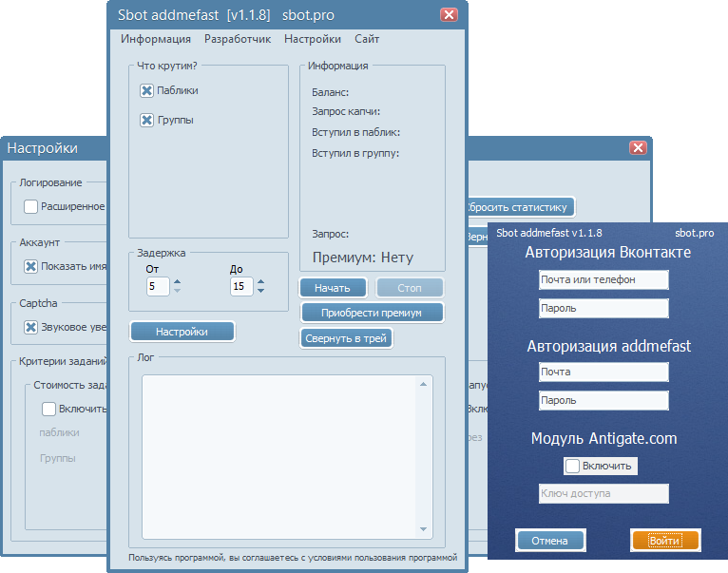Click the sbot.pro text in login window
The image size is (728, 573).
[x=694, y=233]
